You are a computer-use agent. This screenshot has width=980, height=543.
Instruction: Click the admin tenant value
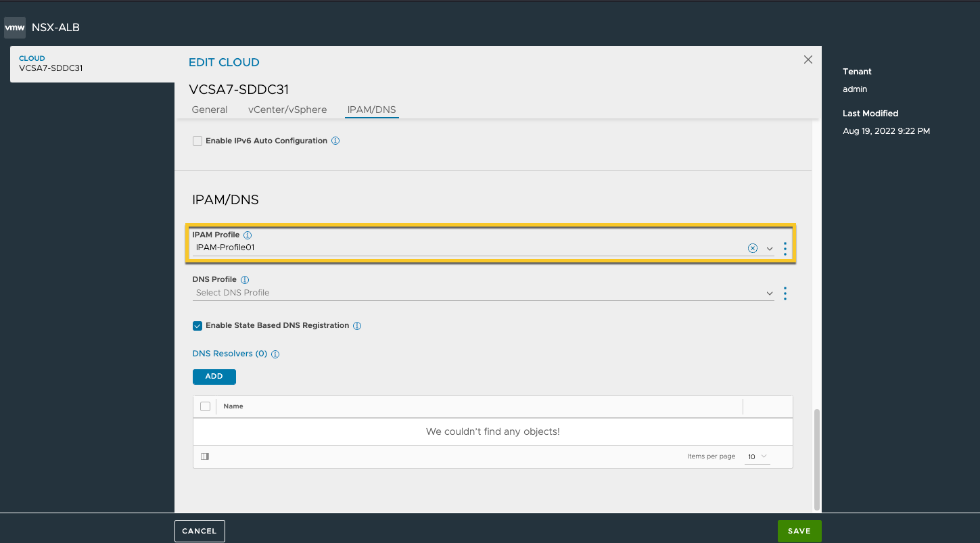point(855,89)
